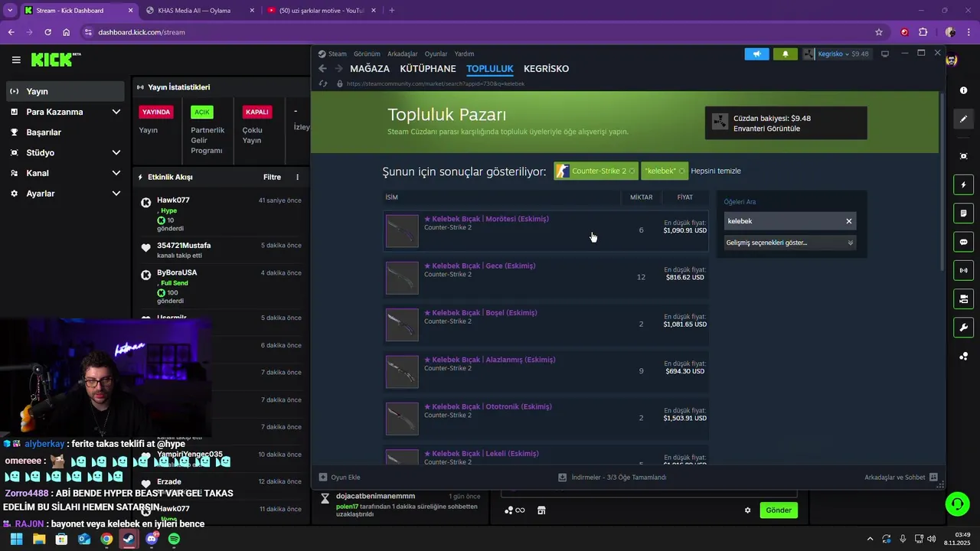Open Spotify from the Windows taskbar

(174, 539)
